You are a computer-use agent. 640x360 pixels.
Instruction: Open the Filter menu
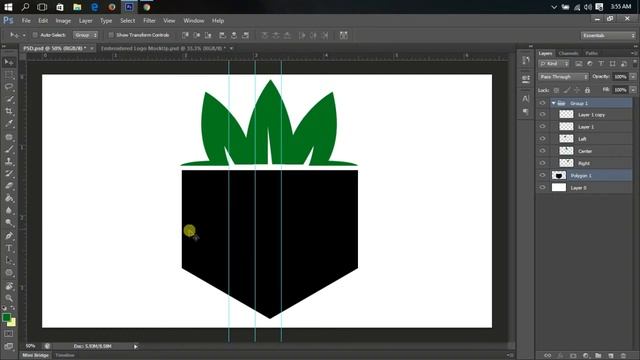tap(149, 20)
